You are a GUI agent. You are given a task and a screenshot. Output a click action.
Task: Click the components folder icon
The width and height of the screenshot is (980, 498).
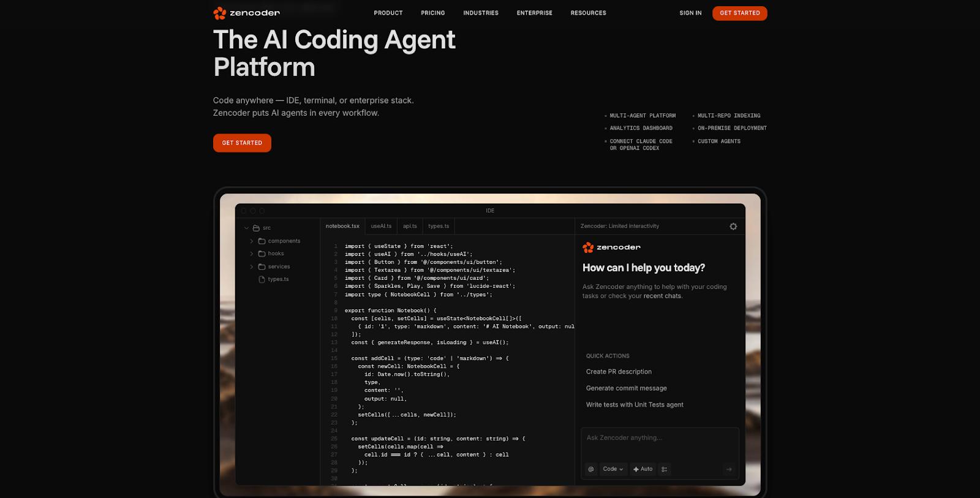[x=262, y=241]
